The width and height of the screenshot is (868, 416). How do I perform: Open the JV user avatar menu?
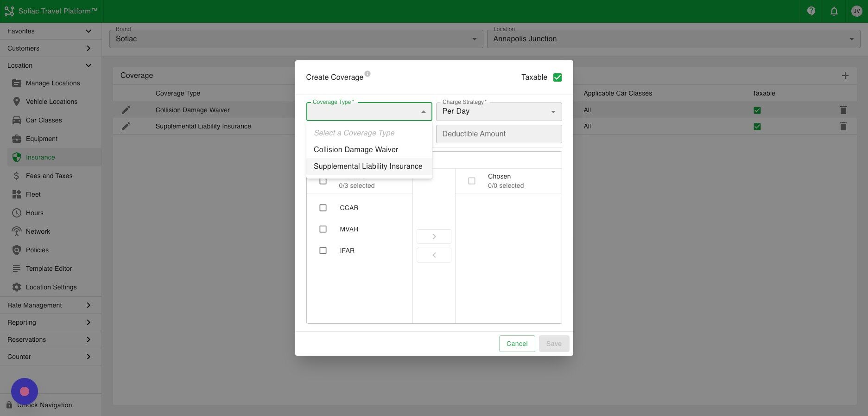(x=856, y=11)
